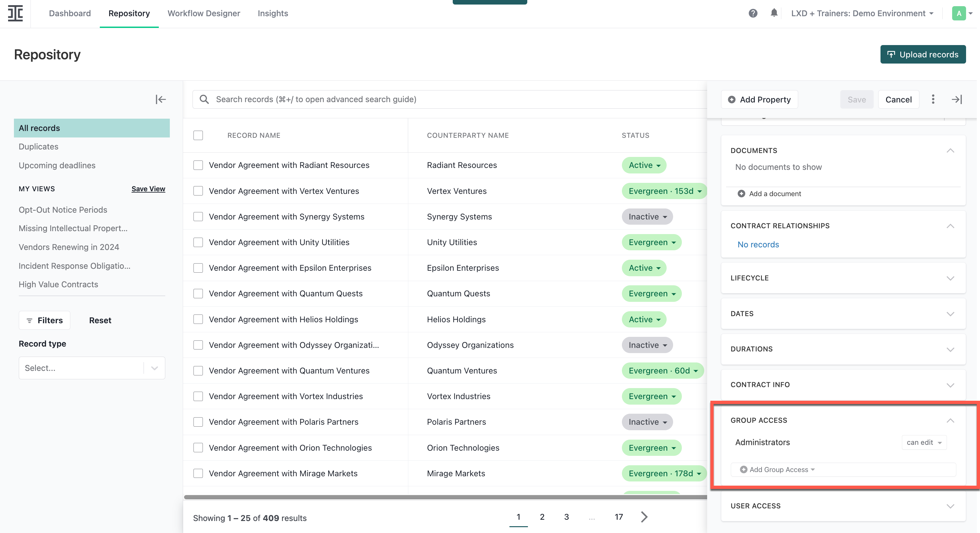Open the No records link under Contract Relationships
The image size is (980, 533).
coord(758,244)
